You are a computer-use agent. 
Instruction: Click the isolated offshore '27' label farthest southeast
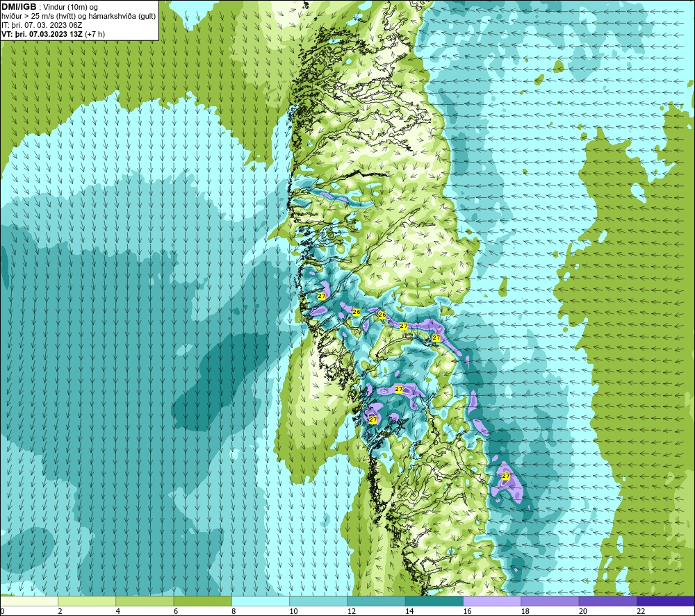(x=506, y=476)
